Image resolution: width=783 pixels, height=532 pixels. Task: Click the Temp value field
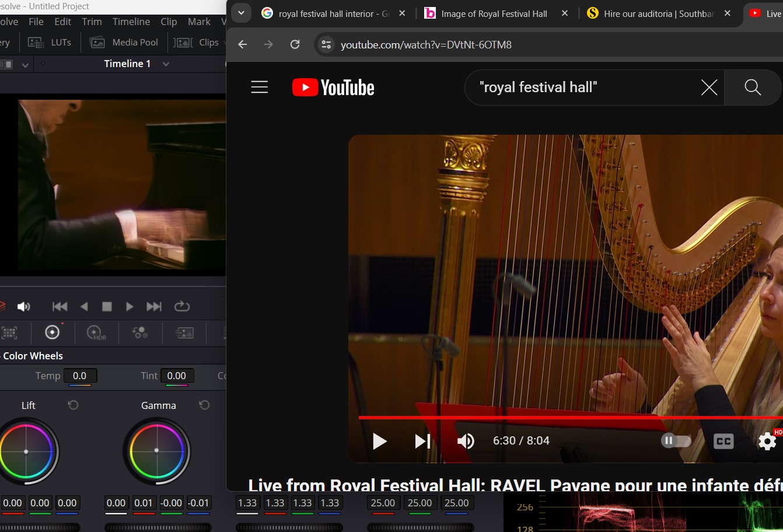tap(80, 376)
